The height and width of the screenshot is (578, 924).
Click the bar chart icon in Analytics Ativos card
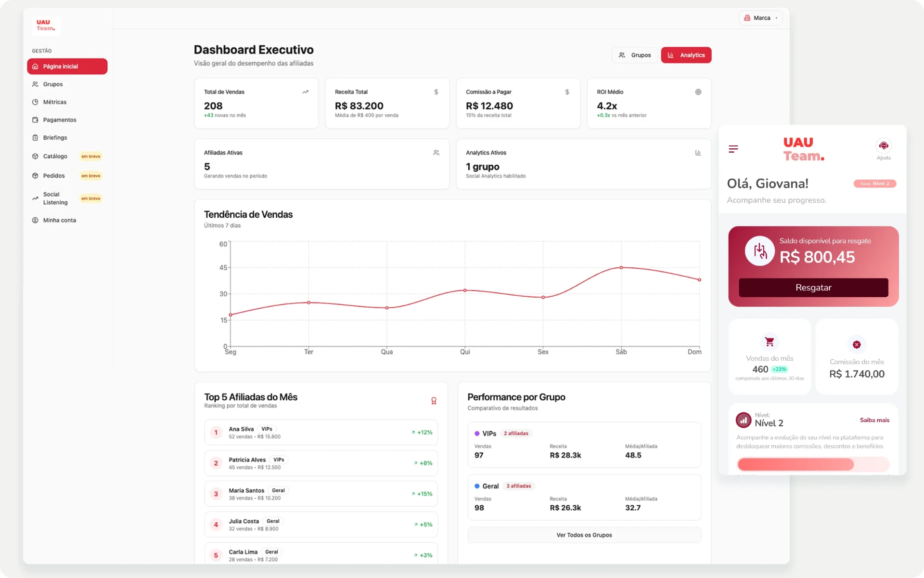[x=698, y=153]
